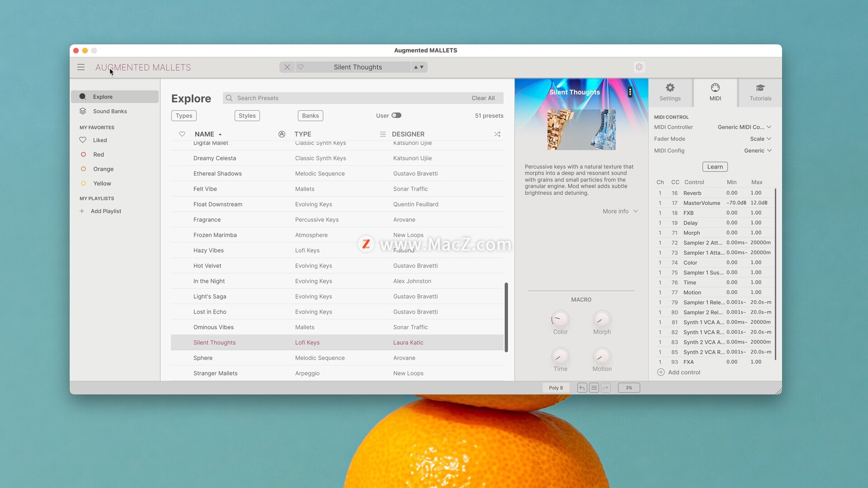Screen dimensions: 868x488
Task: Click the Motion macro knob
Action: [602, 356]
